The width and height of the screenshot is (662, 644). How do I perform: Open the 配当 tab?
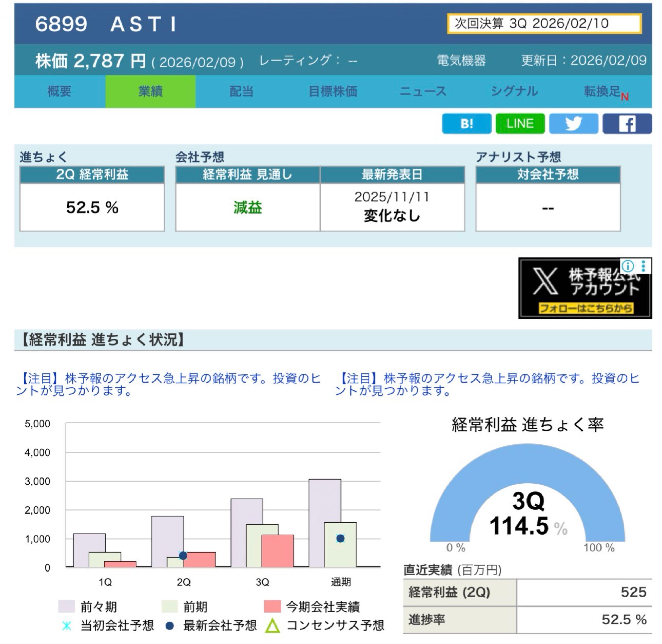(x=241, y=91)
